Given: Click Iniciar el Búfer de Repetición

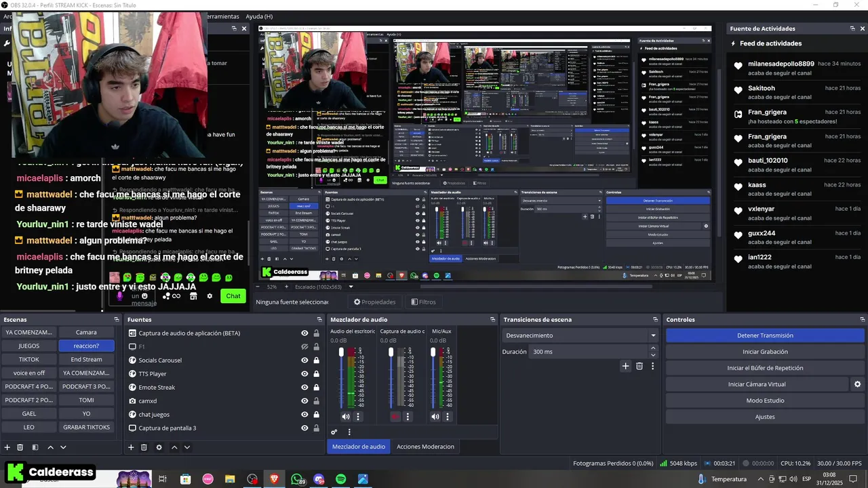Looking at the screenshot, I should click(765, 368).
